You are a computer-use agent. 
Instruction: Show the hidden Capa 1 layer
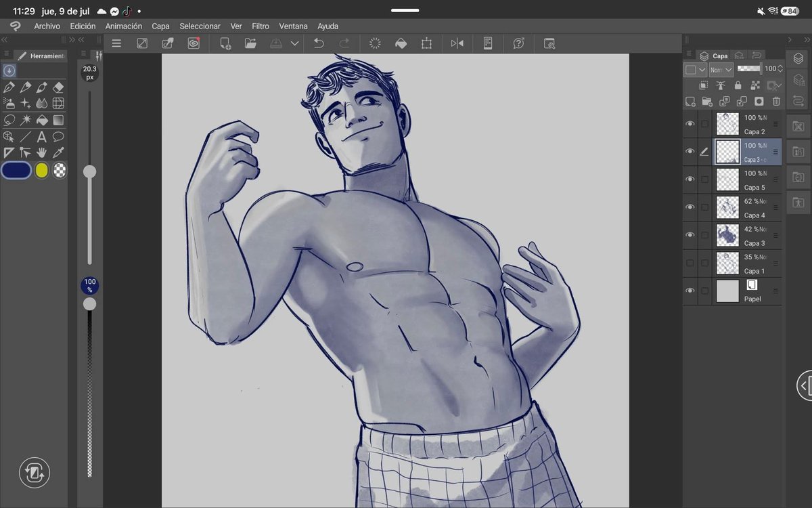[x=690, y=263]
